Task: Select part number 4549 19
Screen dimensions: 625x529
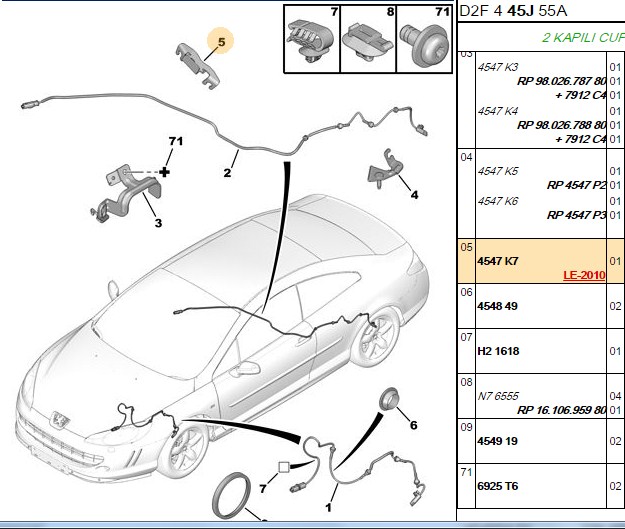Action: tap(497, 441)
